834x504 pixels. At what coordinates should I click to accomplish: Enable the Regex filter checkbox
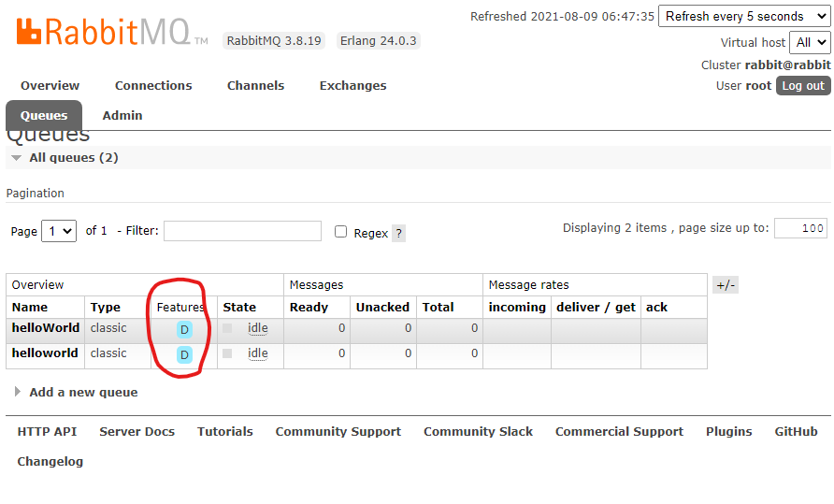click(x=341, y=232)
